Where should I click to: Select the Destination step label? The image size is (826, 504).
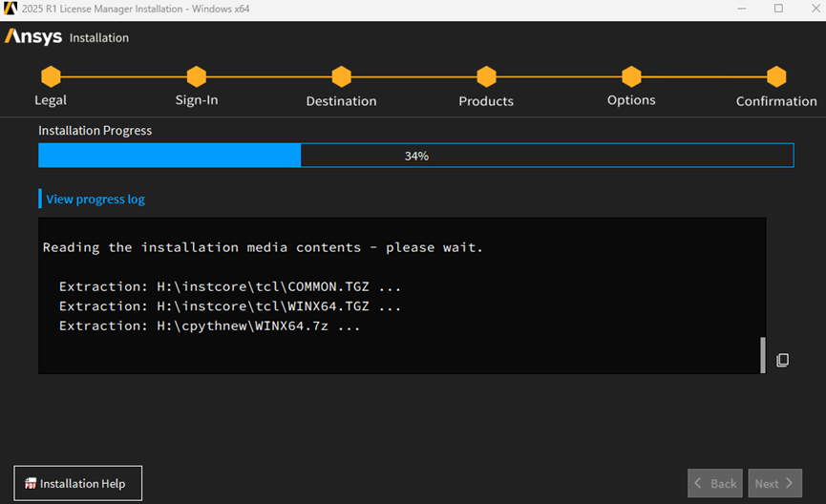pos(341,100)
